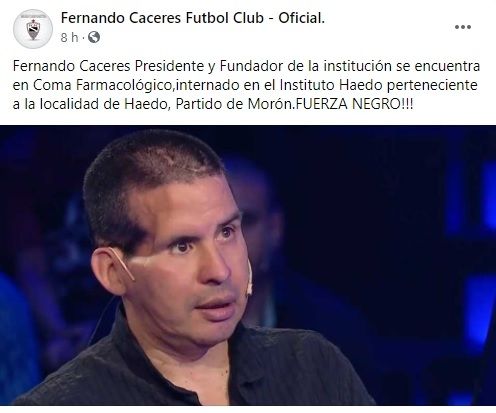This screenshot has height=413, width=496.
Task: Open the three-dots post options menu
Action: [463, 27]
